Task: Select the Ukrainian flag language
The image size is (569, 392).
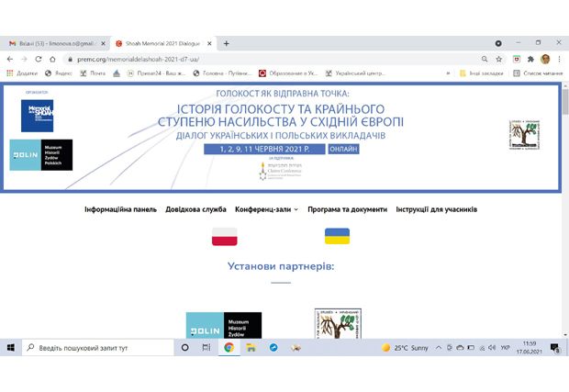Action: click(x=337, y=237)
